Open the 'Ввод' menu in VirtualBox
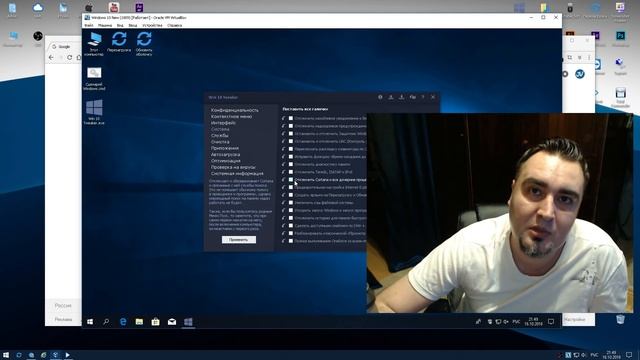The width and height of the screenshot is (640, 360). (x=133, y=25)
